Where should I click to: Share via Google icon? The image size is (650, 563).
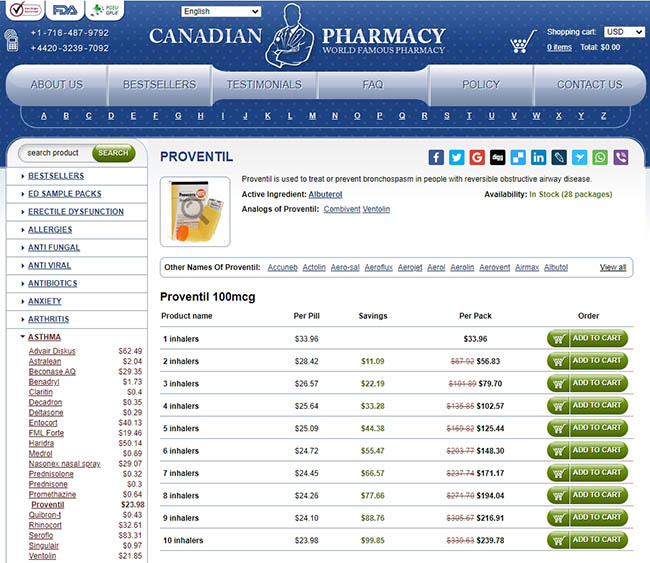[477, 158]
